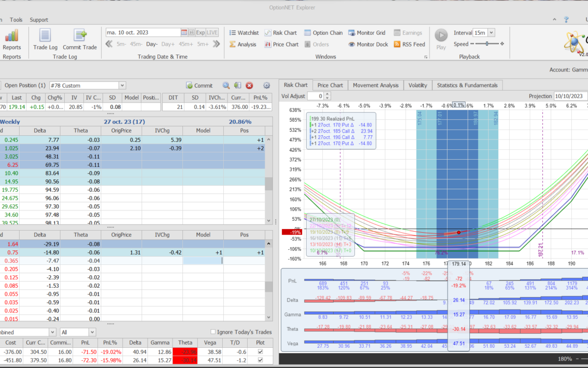
Task: Open the position settings gear icon
Action: coord(267,86)
